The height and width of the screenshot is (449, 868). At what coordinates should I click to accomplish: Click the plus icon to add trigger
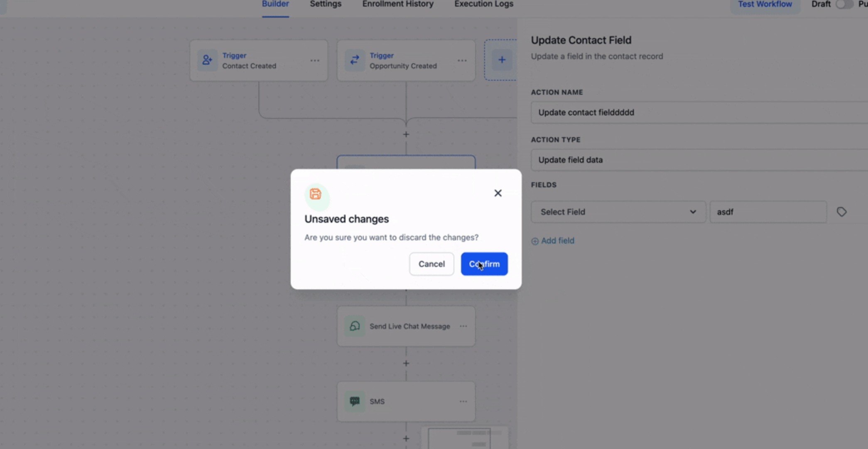tap(502, 60)
